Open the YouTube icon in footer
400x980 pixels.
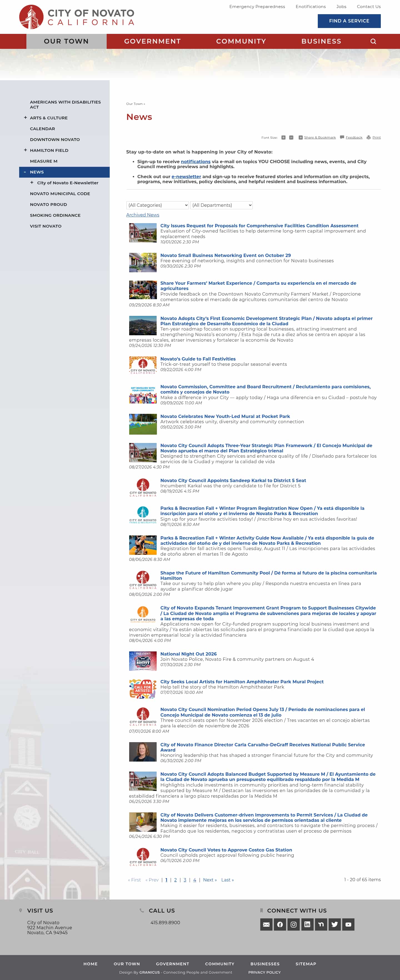(348, 924)
